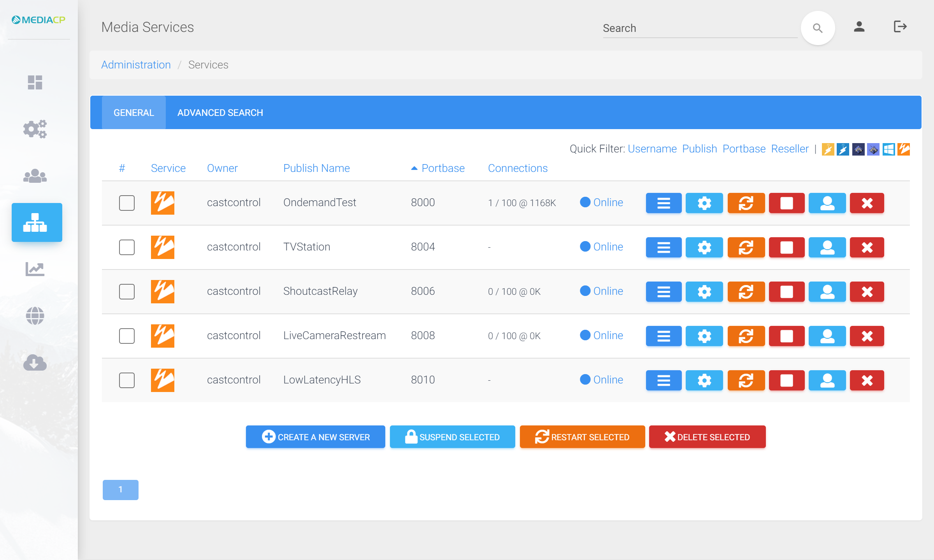This screenshot has height=560, width=934.
Task: Click Wowza service icon for TVStation row
Action: (163, 247)
